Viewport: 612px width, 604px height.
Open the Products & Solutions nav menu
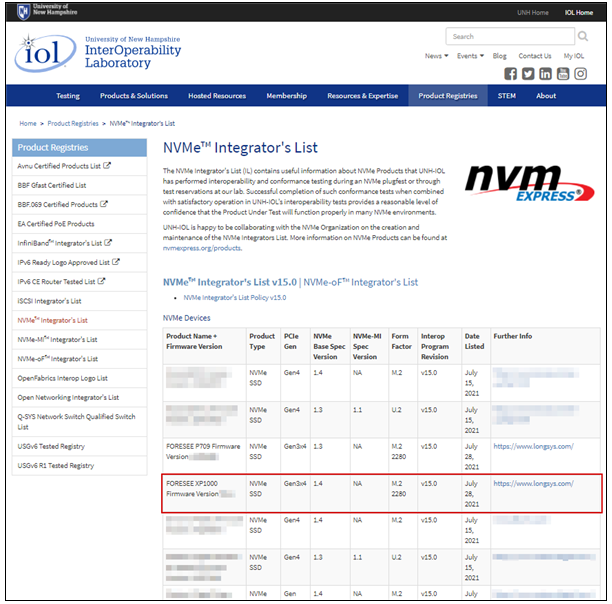134,96
